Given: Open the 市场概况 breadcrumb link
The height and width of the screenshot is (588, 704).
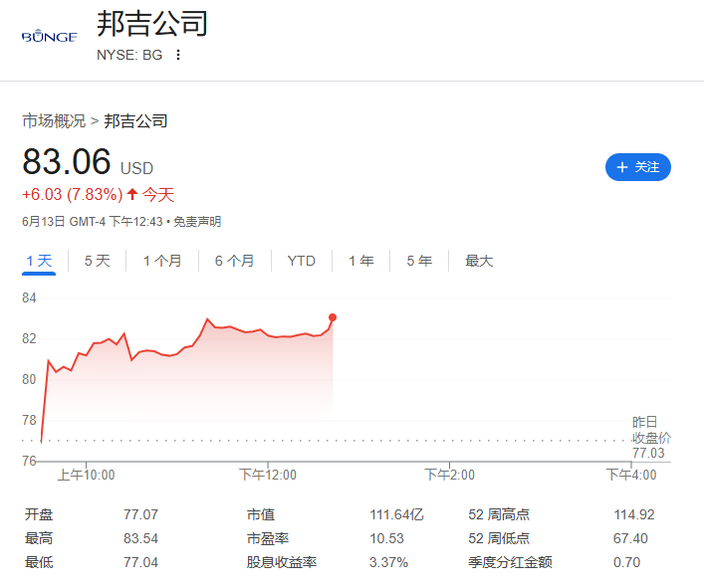Looking at the screenshot, I should pyautogui.click(x=54, y=121).
